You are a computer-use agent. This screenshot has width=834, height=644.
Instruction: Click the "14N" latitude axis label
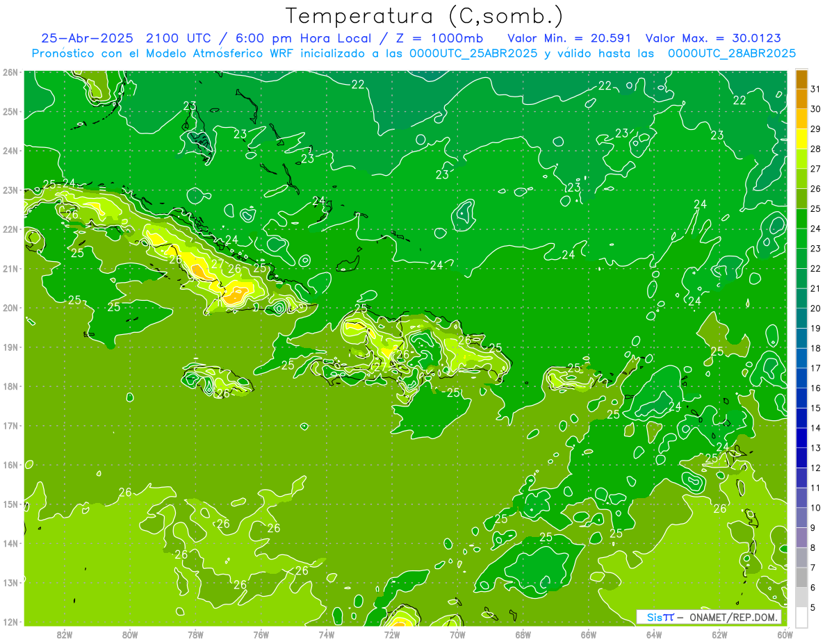click(x=10, y=543)
